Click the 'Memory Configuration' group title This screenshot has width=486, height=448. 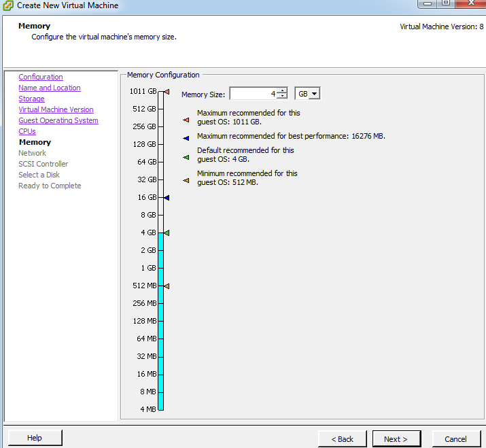(x=163, y=75)
